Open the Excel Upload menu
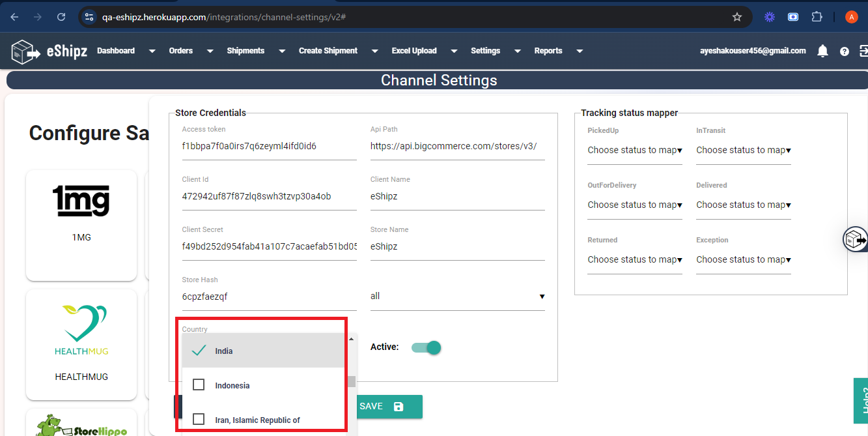 [414, 51]
